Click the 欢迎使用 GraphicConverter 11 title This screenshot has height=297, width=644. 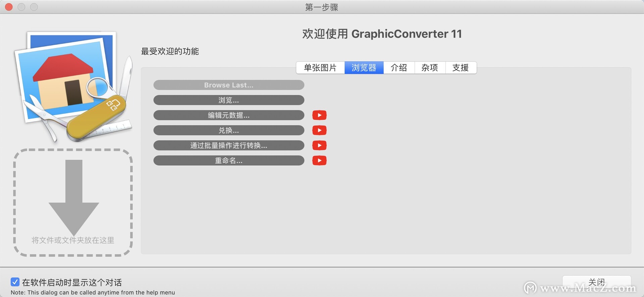382,34
